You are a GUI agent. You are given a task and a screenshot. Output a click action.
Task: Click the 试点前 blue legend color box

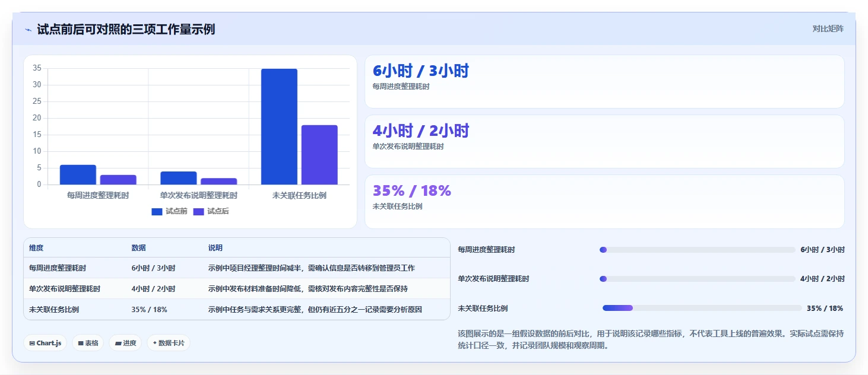(x=157, y=212)
